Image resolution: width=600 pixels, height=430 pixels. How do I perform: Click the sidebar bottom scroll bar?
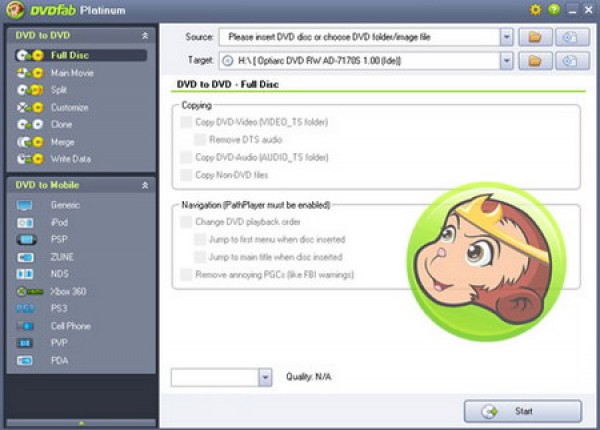coord(81,423)
